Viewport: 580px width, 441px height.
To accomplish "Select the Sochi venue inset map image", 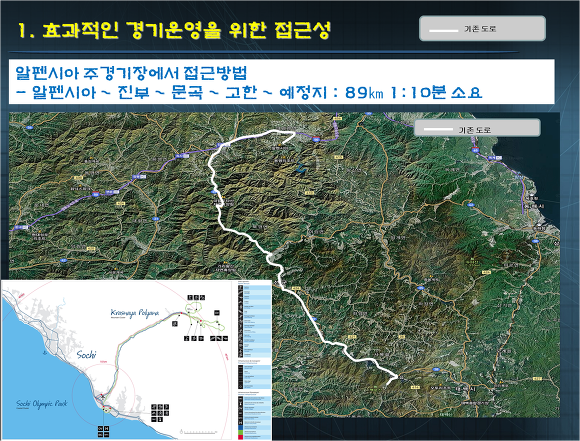I will tap(136, 360).
